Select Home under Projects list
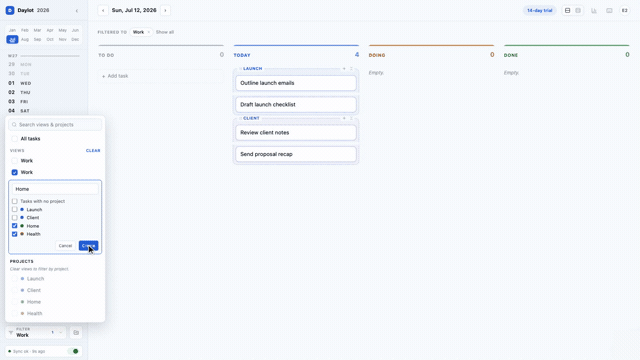The image size is (640, 360). point(15,302)
